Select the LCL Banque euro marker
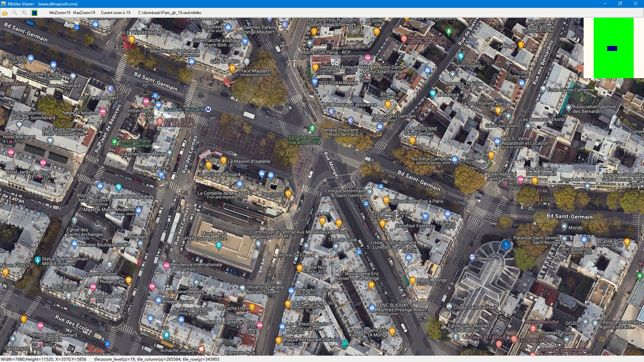This screenshot has height=362, width=644. 331,111
